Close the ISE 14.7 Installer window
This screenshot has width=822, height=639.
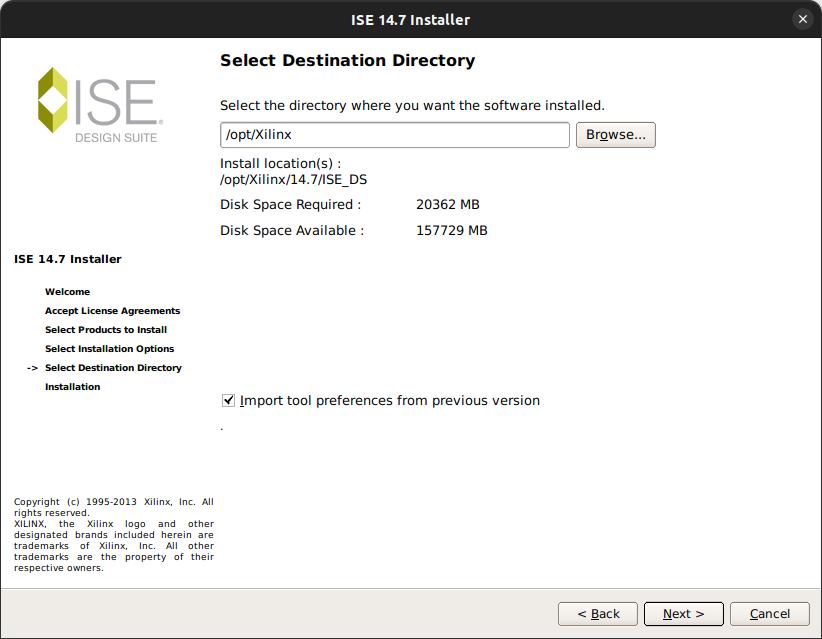(802, 19)
